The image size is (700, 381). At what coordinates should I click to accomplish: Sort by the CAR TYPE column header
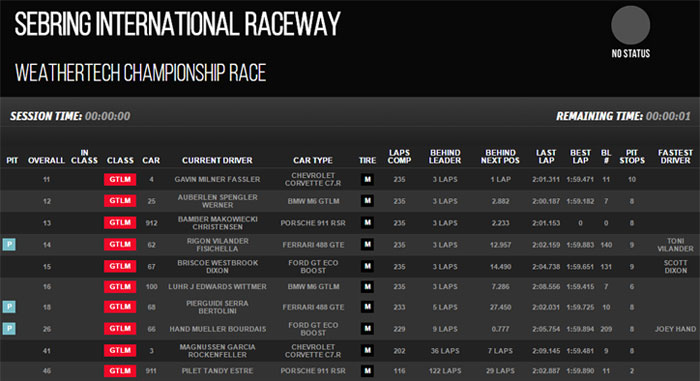point(312,160)
